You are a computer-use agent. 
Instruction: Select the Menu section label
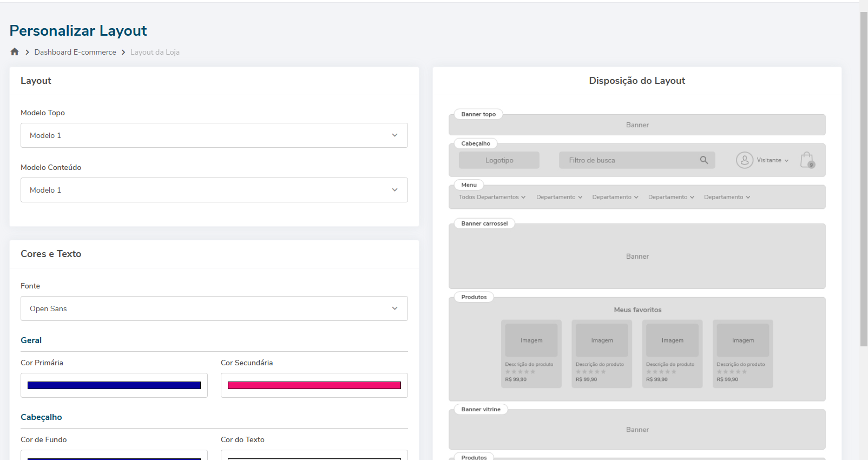[469, 185]
